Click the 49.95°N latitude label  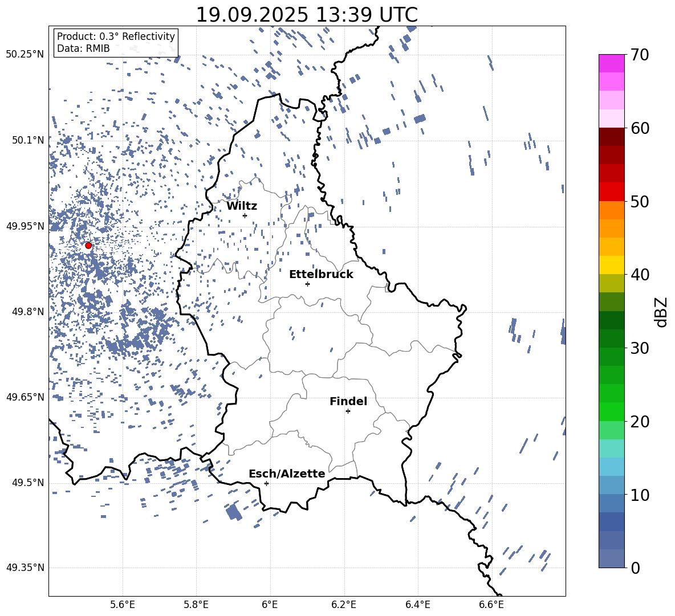pos(25,226)
